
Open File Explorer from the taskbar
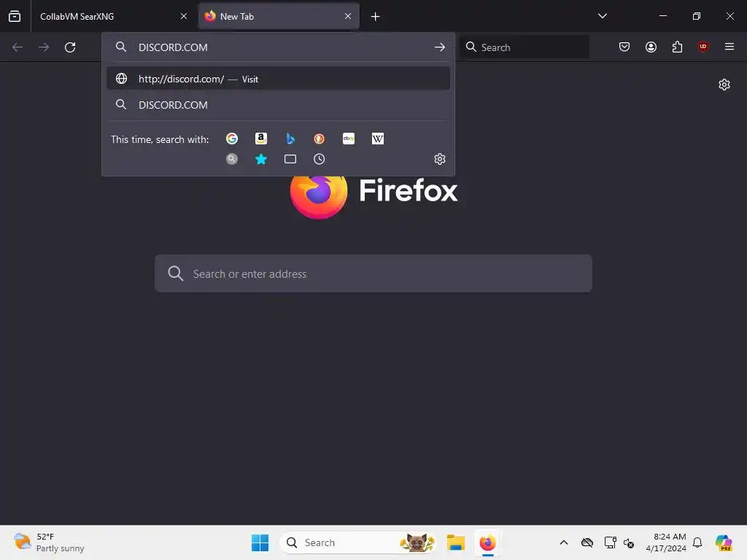[456, 542]
